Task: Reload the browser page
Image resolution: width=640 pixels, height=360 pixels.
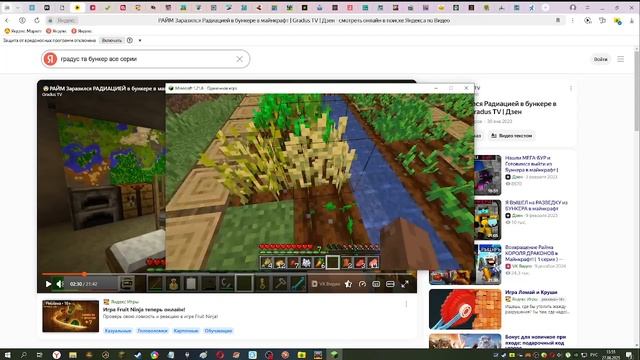Action: (x=37, y=20)
